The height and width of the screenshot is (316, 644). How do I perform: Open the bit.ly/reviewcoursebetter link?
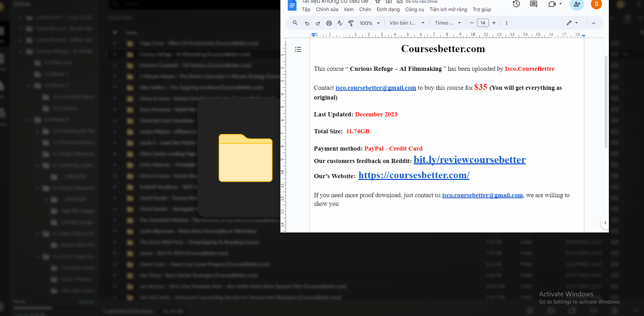coord(469,160)
